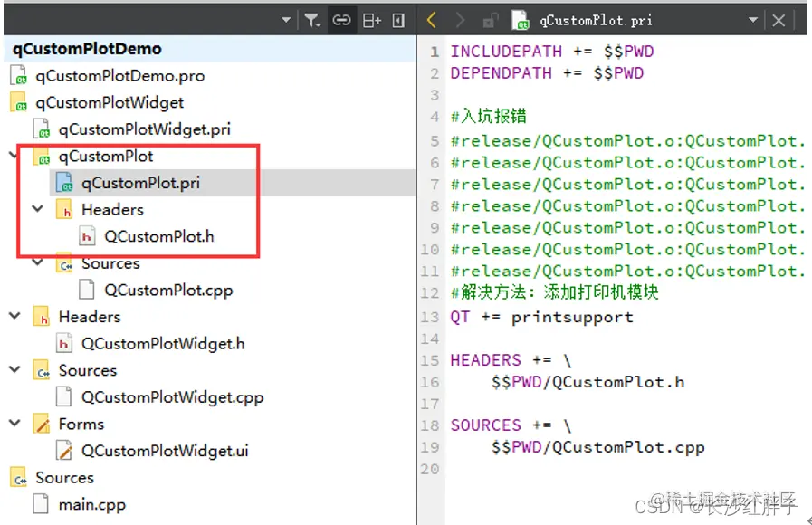Image resolution: width=812 pixels, height=525 pixels.
Task: Click Sources folder icon above QCustomPlotWidget.cpp
Action: pos(41,371)
